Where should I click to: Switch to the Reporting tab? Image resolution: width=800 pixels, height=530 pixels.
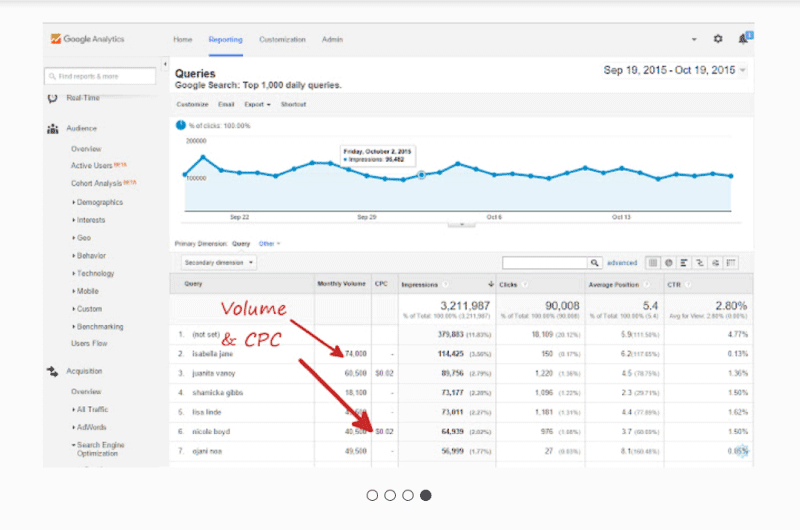click(226, 39)
